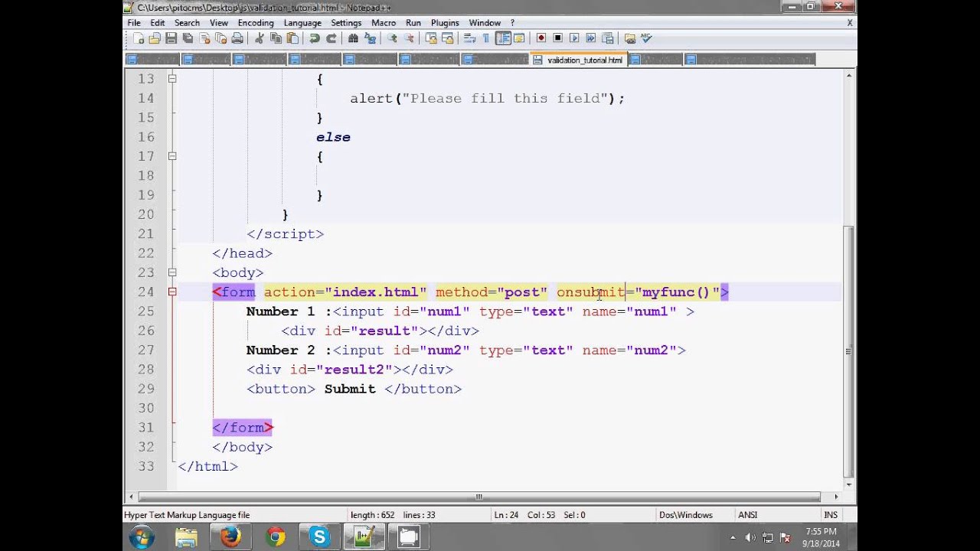
Task: Print the document using the printer icon
Action: point(237,38)
